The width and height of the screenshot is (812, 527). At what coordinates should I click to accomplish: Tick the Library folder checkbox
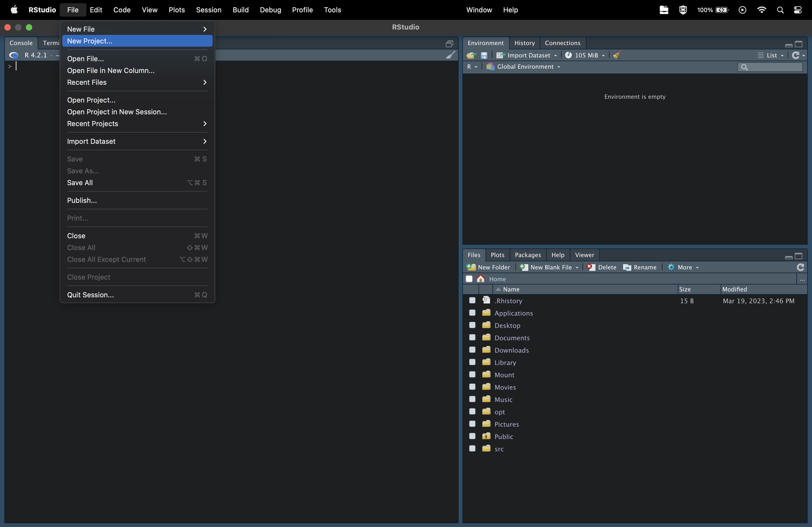(x=472, y=362)
